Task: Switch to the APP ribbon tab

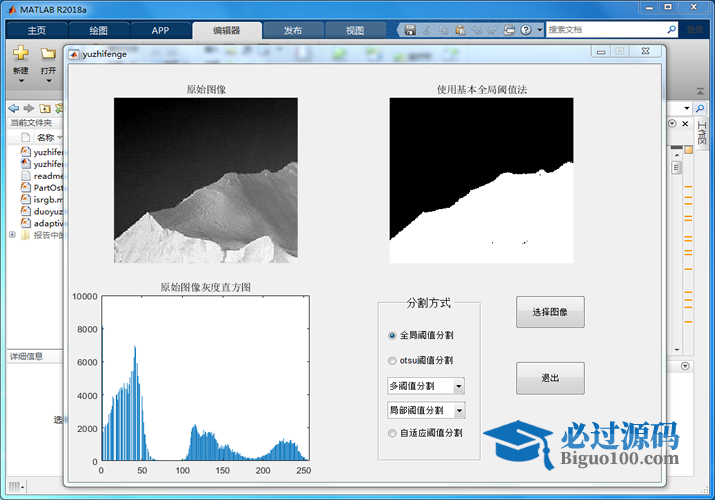Action: tap(160, 31)
